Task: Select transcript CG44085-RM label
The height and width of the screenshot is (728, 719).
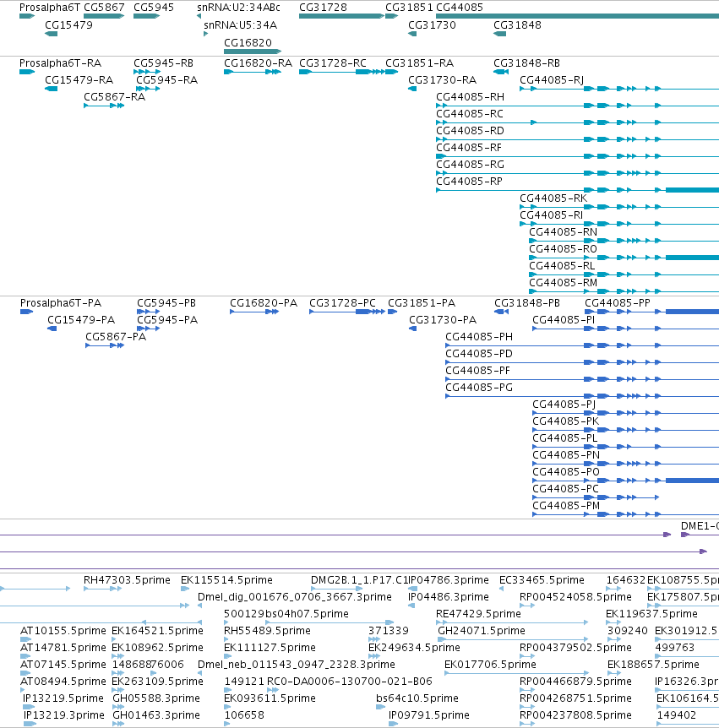Action: (x=564, y=282)
